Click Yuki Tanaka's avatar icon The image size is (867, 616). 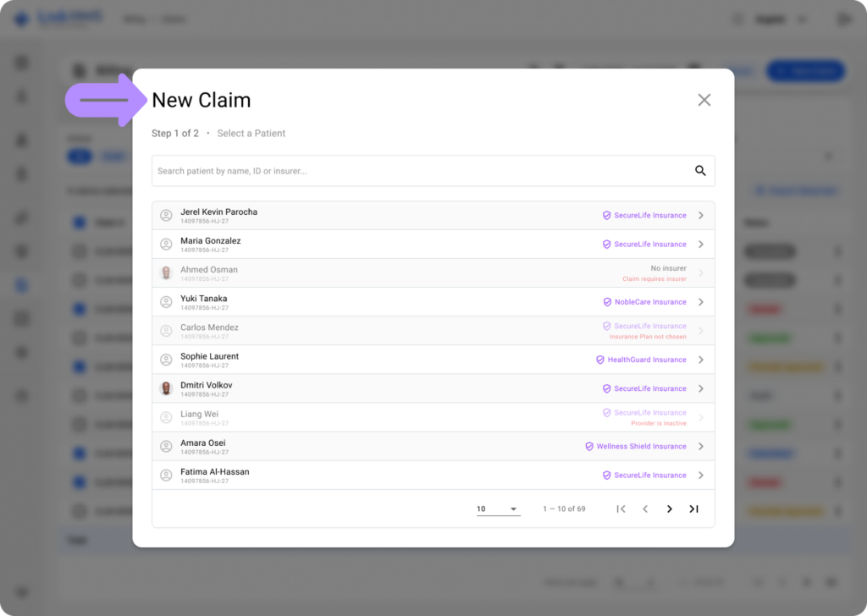pyautogui.click(x=166, y=302)
